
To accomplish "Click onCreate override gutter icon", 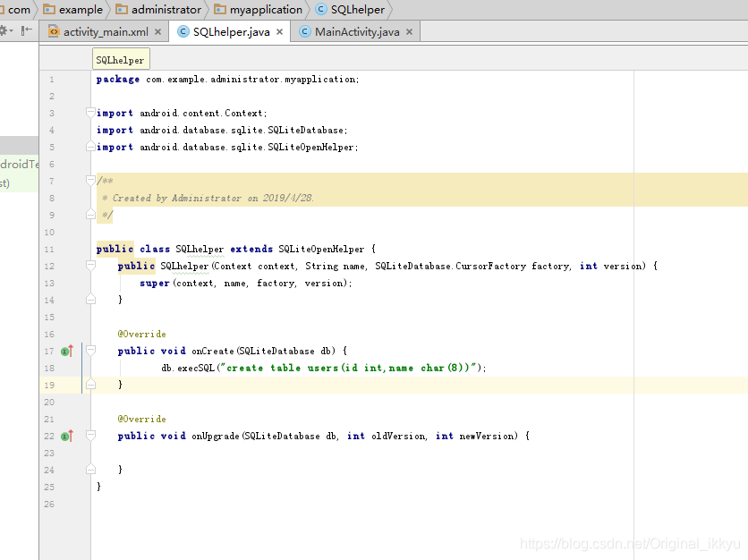I will 67,351.
